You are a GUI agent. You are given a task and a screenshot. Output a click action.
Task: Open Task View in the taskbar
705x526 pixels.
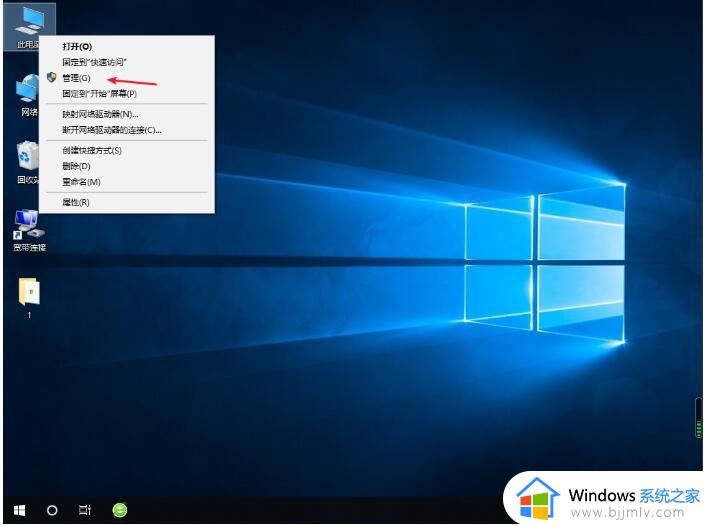pyautogui.click(x=85, y=510)
